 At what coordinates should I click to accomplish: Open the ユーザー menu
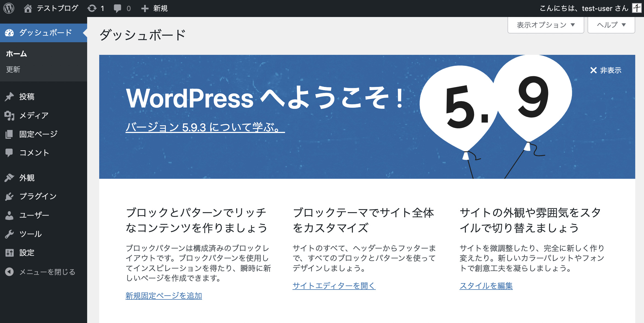[44, 215]
